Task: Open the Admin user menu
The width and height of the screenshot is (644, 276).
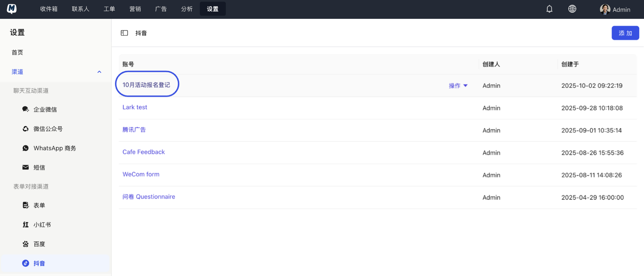Action: [615, 9]
